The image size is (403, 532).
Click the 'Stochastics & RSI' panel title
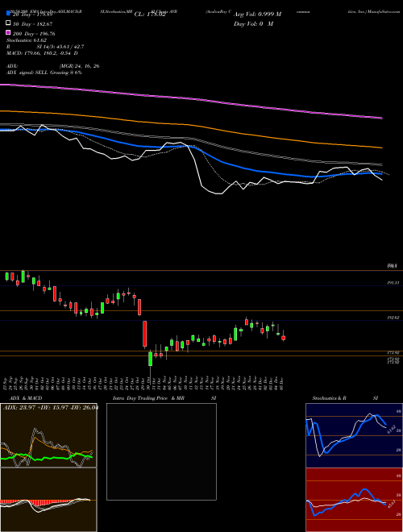[345, 398]
